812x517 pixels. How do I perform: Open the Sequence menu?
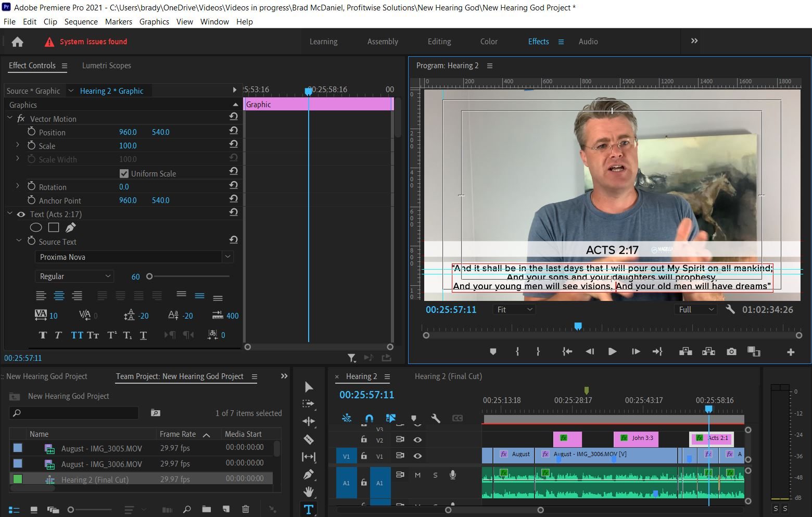point(81,22)
